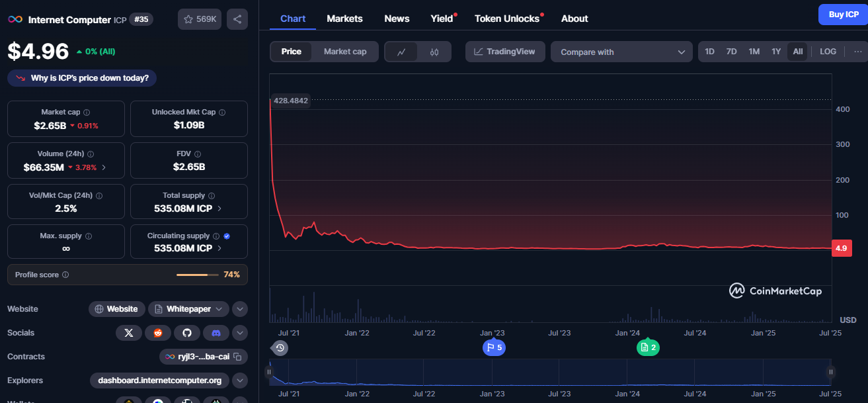Expand more explorers chevron

pos(240,381)
